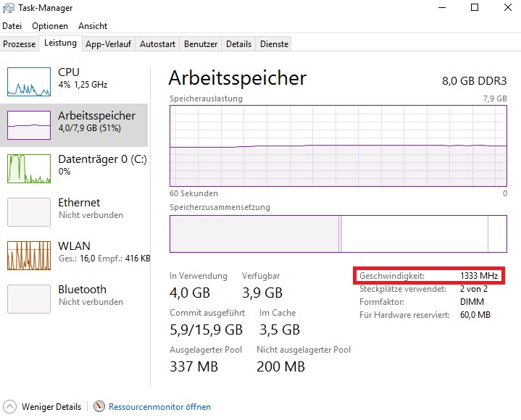Click the Ressourcenmonitor icon
The height and width of the screenshot is (420, 521).
tap(100, 407)
